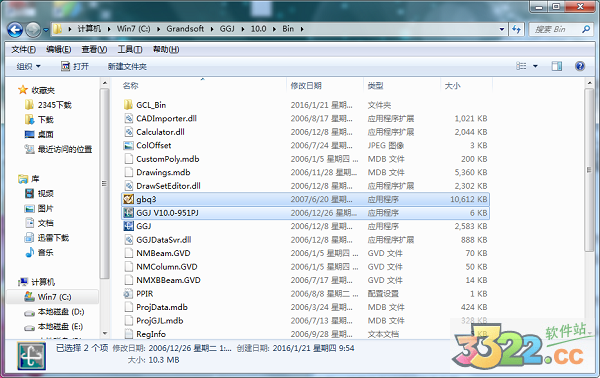Select Win7 (C:) drive in navigation pane
Image resolution: width=600 pixels, height=378 pixels.
[x=53, y=297]
